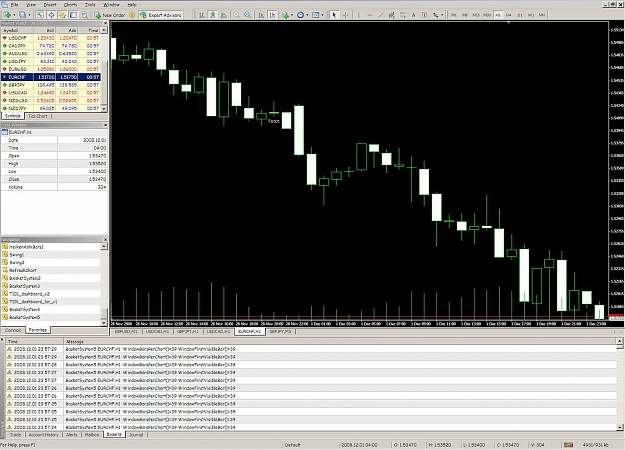
Task: Click Navigator list scroll up arrow
Action: click(104, 247)
